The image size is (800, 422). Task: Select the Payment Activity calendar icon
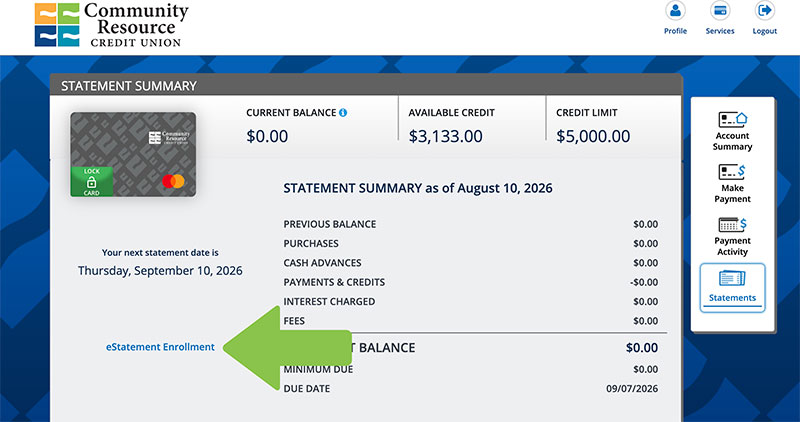732,224
